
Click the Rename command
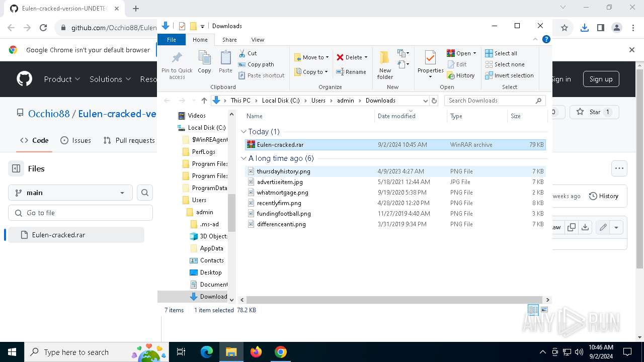pyautogui.click(x=351, y=72)
